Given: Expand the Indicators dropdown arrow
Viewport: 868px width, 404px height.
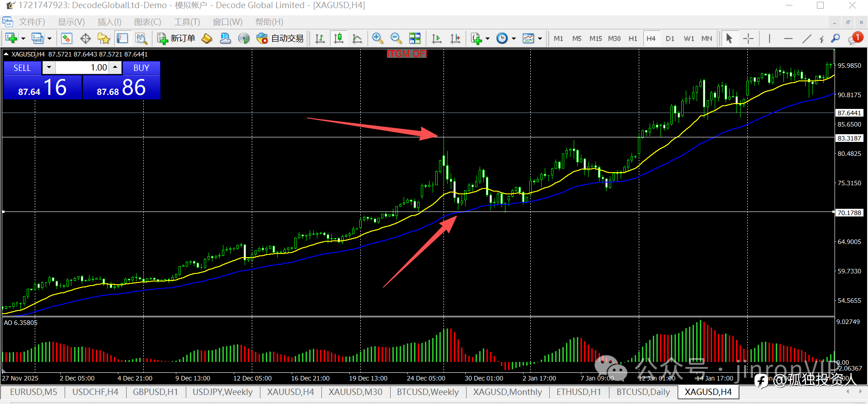Looking at the screenshot, I should (x=487, y=39).
